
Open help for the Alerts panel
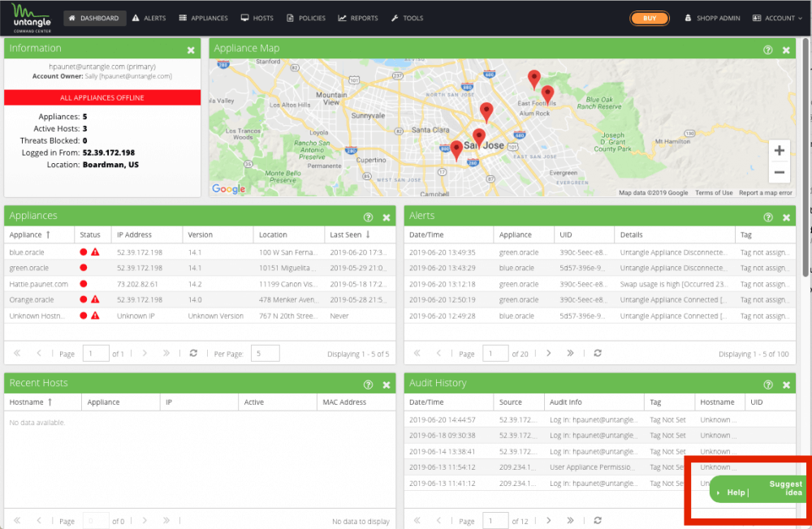point(768,217)
